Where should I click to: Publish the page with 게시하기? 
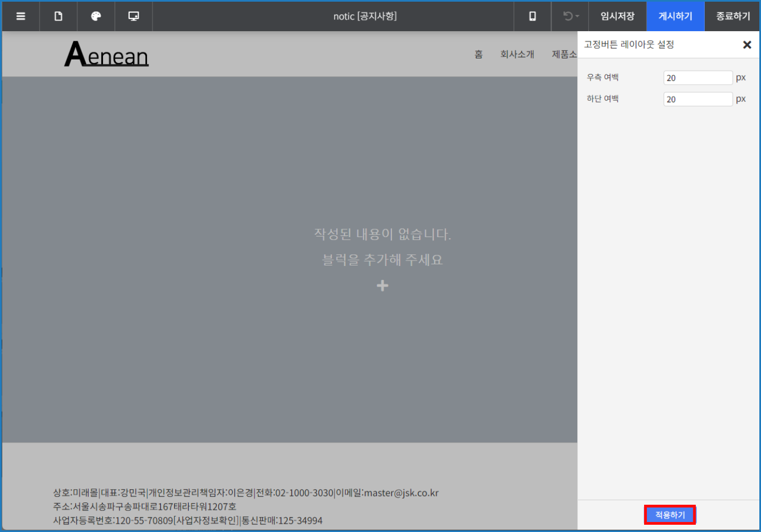pos(675,16)
